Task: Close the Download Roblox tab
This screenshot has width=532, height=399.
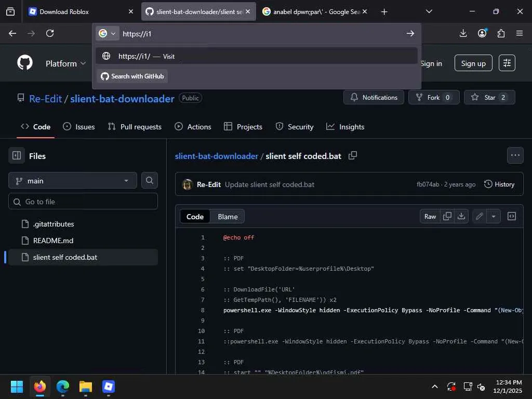Action: [x=131, y=11]
